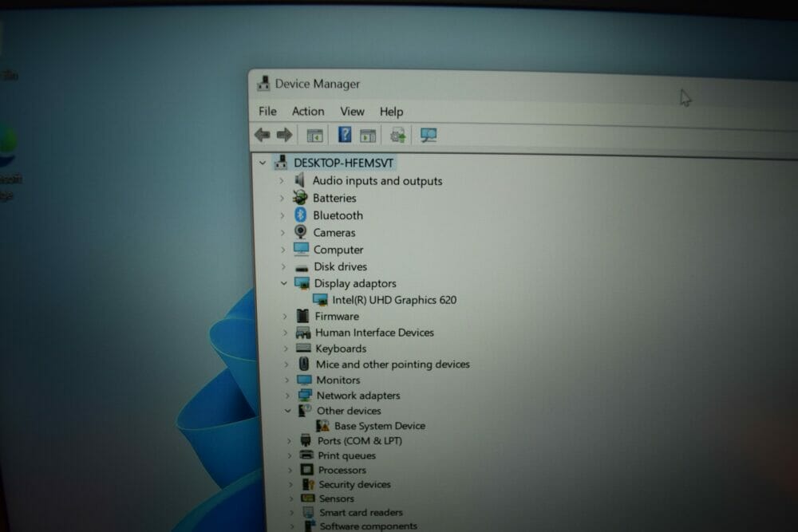The width and height of the screenshot is (798, 532).
Task: Expand the Ports (COM & LPT) category
Action: [289, 440]
